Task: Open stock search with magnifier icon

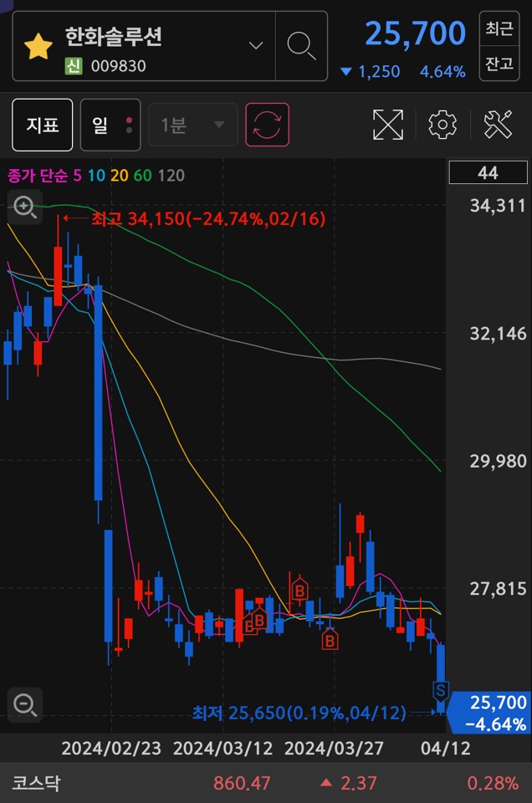Action: pyautogui.click(x=301, y=46)
